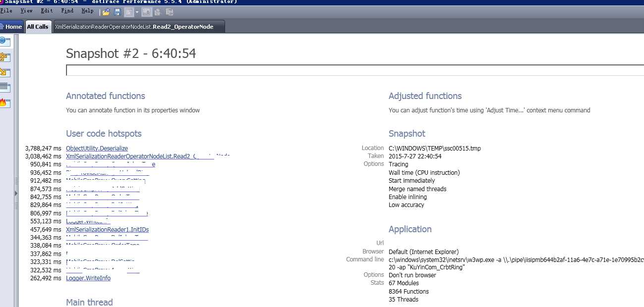Screen dimensions: 644x307
Task: Click the grayed stamp toolbar icon
Action: point(157,12)
